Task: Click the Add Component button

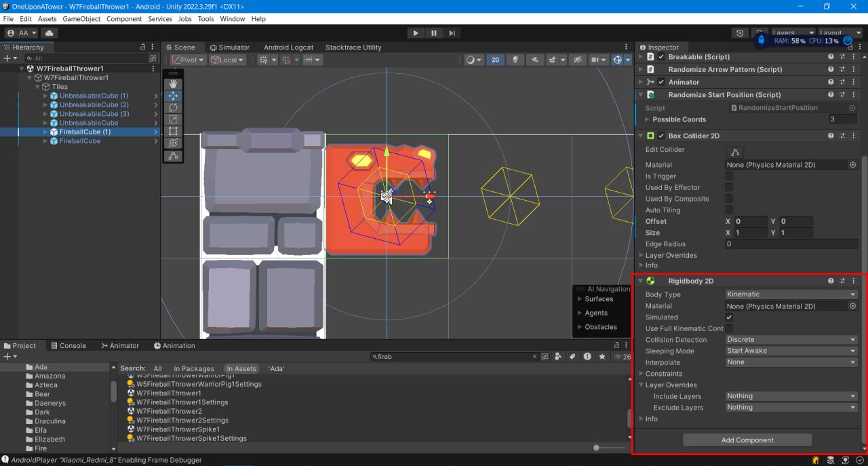Action: tap(747, 440)
